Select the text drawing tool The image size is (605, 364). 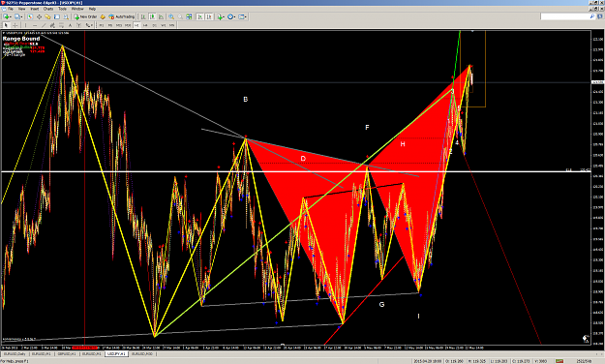coord(70,25)
